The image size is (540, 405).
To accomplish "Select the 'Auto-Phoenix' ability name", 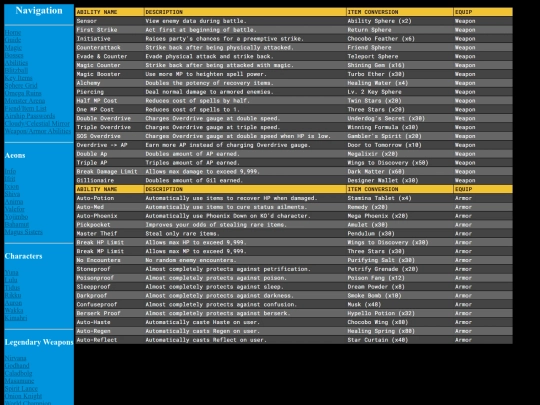I will pyautogui.click(x=97, y=216).
